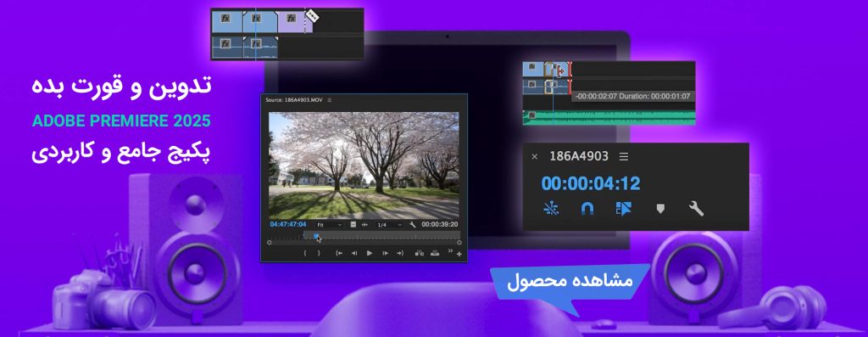The height and width of the screenshot is (337, 868).
Task: Click red trim bracket on upper clip
Action: 570,70
